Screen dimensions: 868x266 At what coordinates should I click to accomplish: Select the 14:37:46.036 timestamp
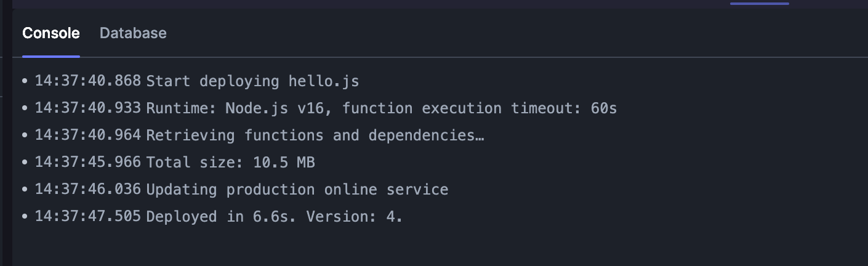point(88,190)
